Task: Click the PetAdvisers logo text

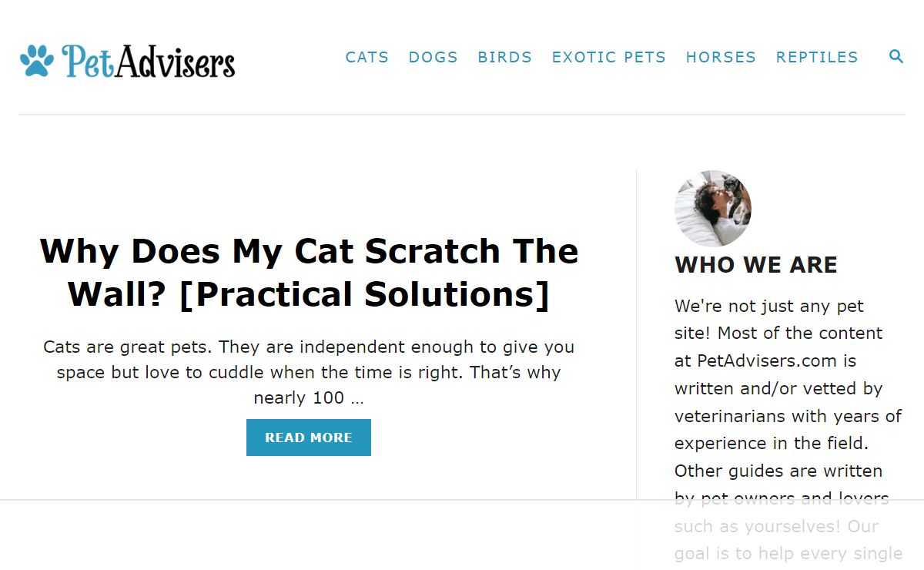Action: point(149,61)
